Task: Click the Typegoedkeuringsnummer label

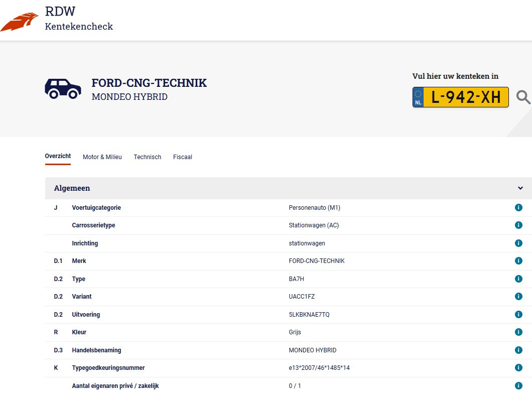Action: 108,368
